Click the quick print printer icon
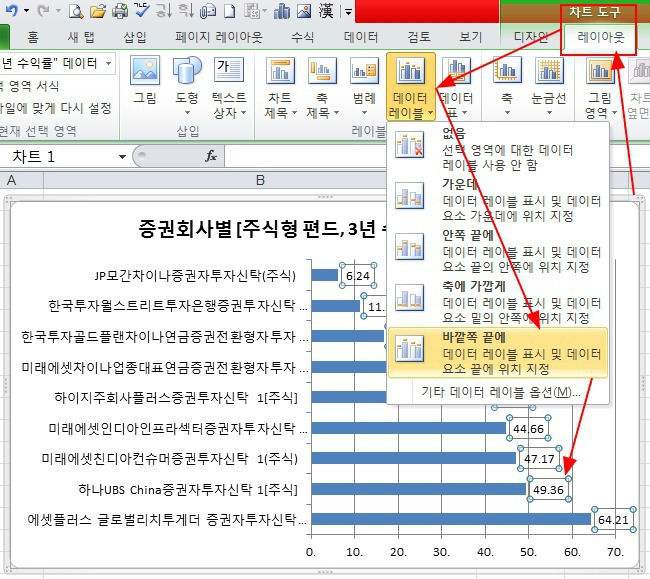650x579 pixels. [x=120, y=11]
